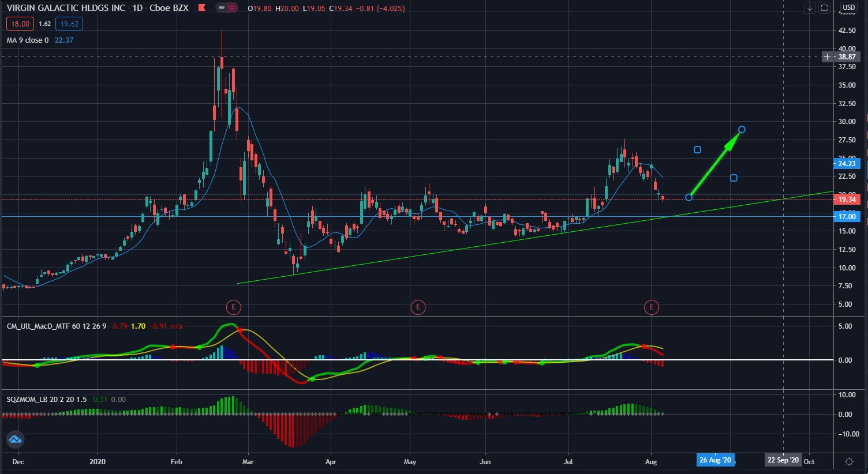Open chart settings gear on time axis
868x474 pixels.
[x=849, y=461]
